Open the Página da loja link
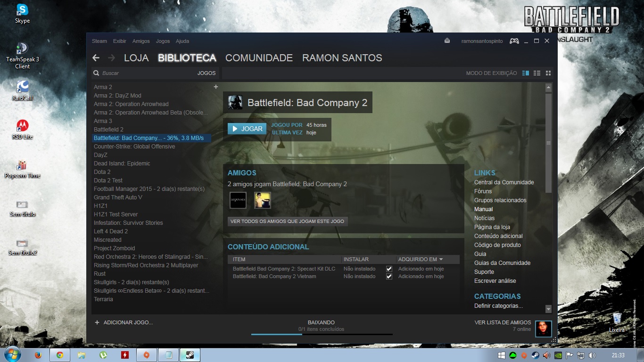The height and width of the screenshot is (362, 644). click(492, 227)
